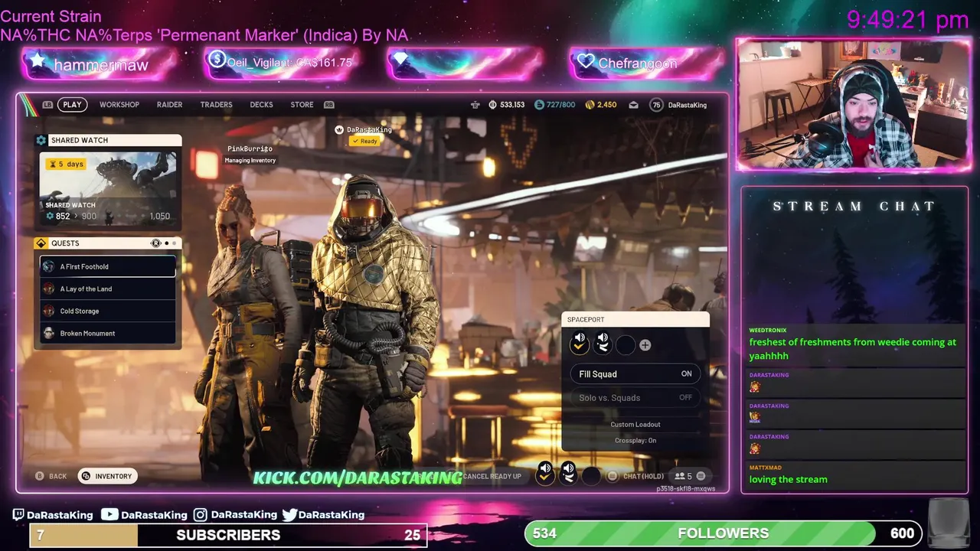Select the Broken Monument quest
This screenshot has width=980, height=551.
tap(108, 333)
